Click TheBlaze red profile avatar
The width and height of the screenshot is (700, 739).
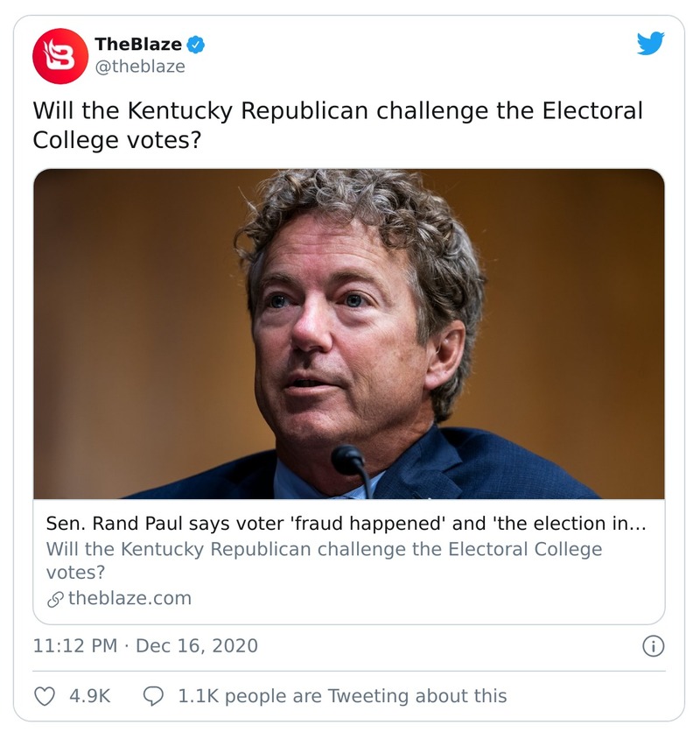(x=60, y=55)
